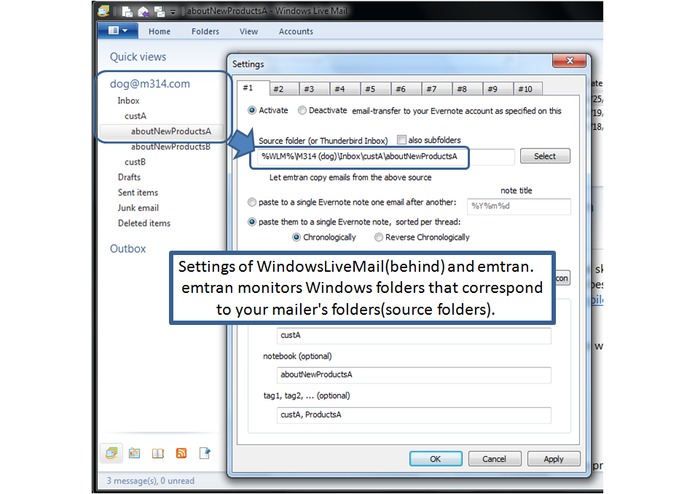Screen dimensions: 695x494
Task: Choose paste to single note one email after another
Action: point(252,202)
